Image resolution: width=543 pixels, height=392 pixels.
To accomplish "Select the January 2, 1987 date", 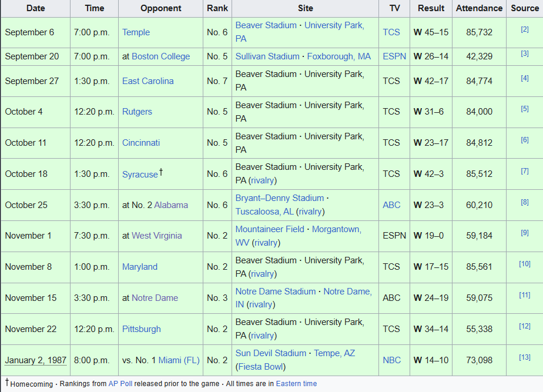I will click(x=36, y=360).
